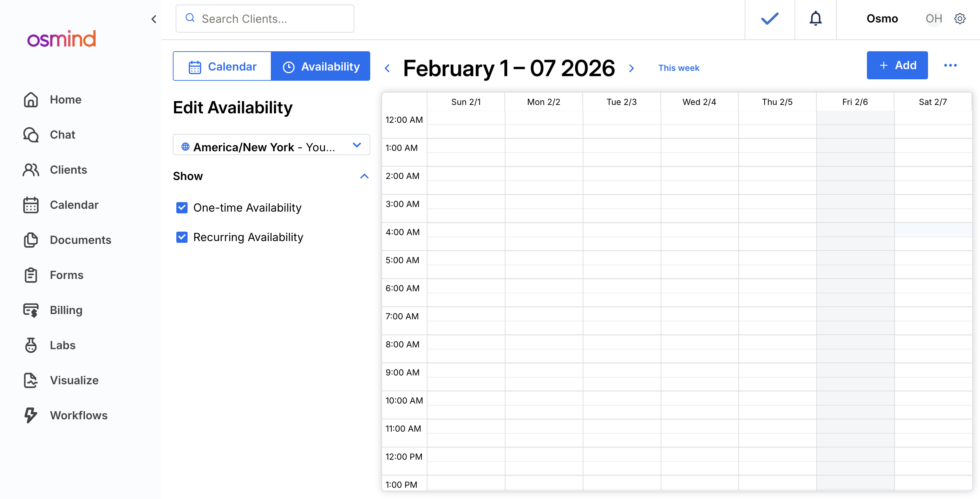Click the search magnifier icon

[x=190, y=18]
